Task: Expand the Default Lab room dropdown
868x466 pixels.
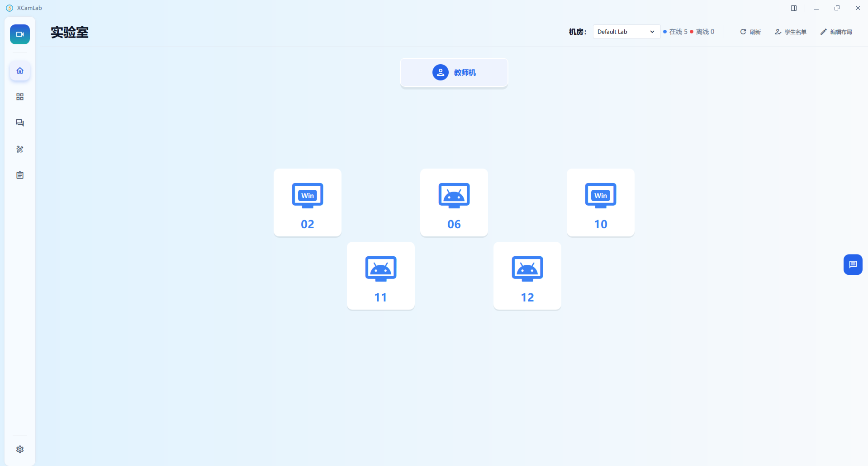Action: [626, 32]
